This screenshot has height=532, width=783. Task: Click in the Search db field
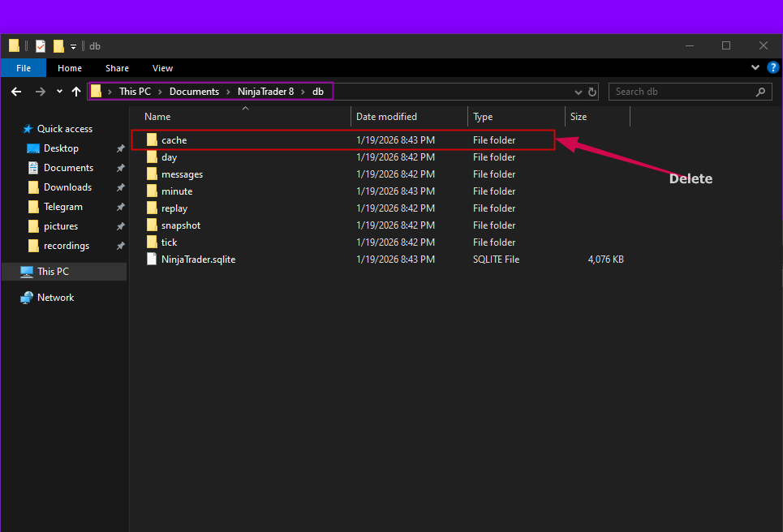pyautogui.click(x=682, y=92)
